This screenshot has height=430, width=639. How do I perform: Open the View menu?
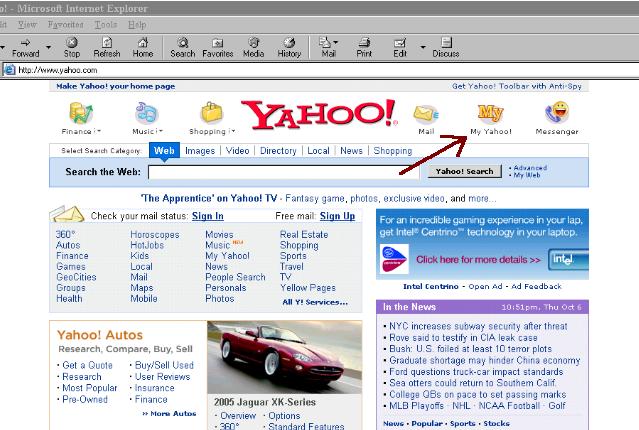click(x=27, y=25)
